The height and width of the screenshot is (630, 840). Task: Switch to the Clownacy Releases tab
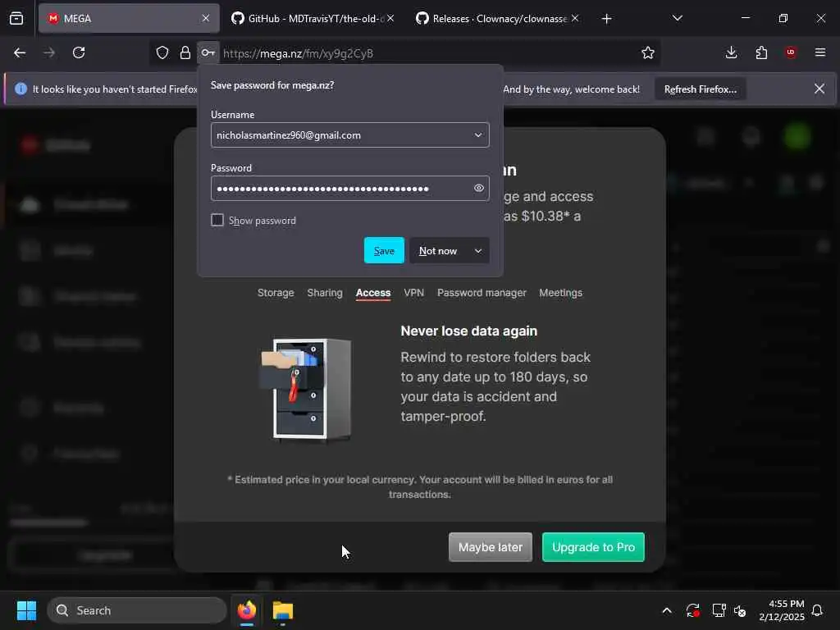(498, 18)
